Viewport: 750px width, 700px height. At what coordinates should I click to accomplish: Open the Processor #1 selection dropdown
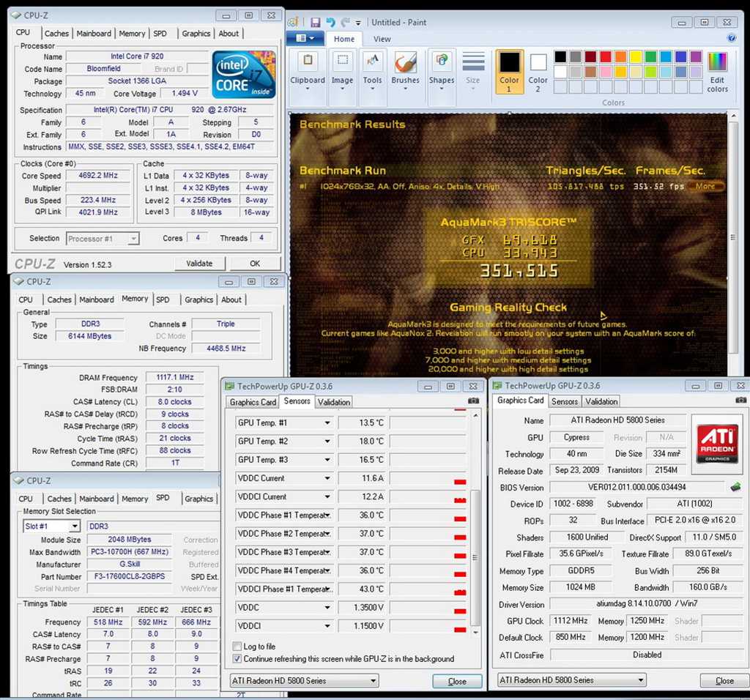pyautogui.click(x=134, y=238)
